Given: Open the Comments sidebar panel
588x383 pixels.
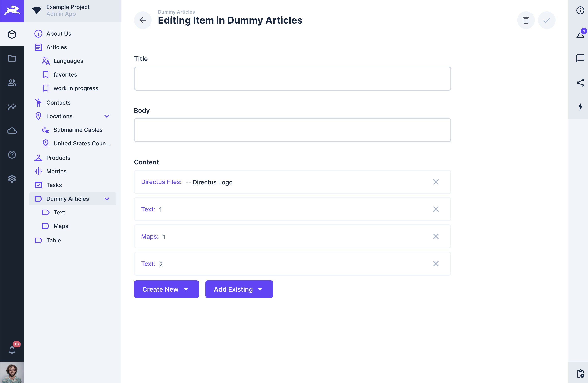Looking at the screenshot, I should [x=580, y=58].
